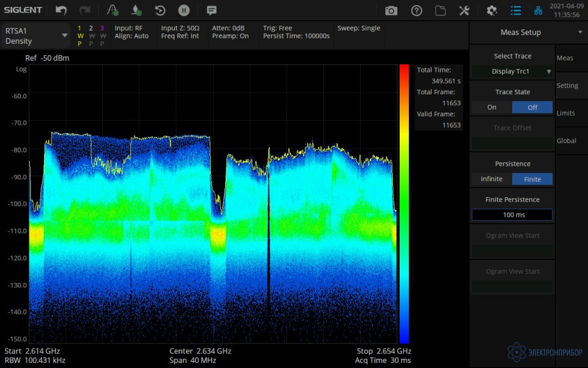Open the file folder icon
Image resolution: width=588 pixels, height=368 pixels.
click(440, 10)
